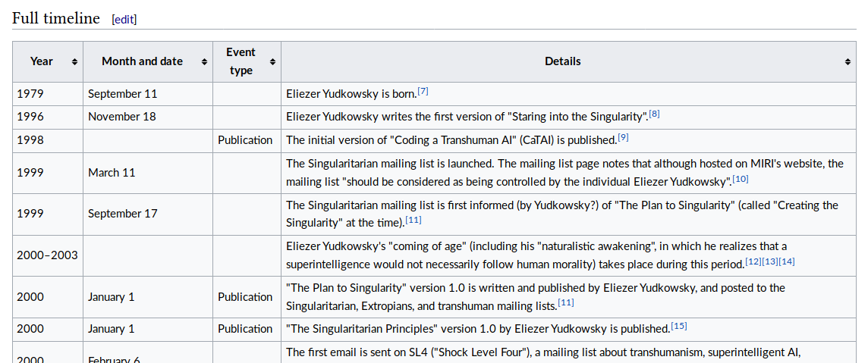Sort by Details column arrows icon
The height and width of the screenshot is (363, 868).
(x=848, y=61)
